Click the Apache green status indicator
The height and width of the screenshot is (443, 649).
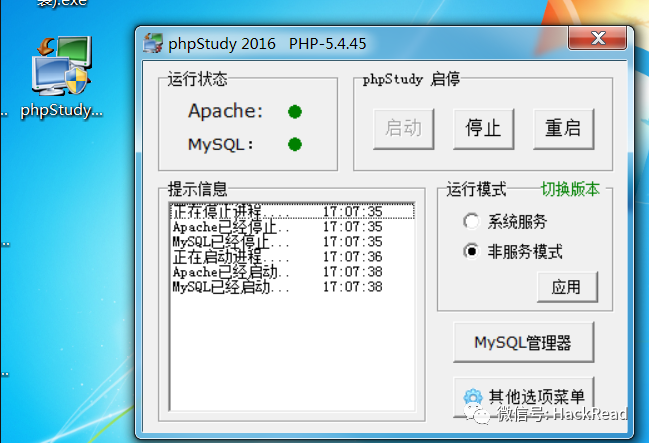(x=295, y=112)
